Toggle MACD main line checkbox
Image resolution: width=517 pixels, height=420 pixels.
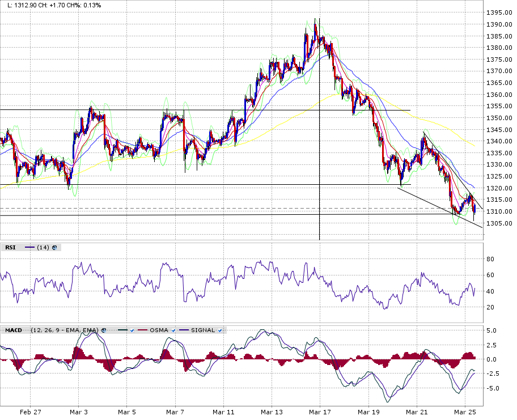click(132, 330)
